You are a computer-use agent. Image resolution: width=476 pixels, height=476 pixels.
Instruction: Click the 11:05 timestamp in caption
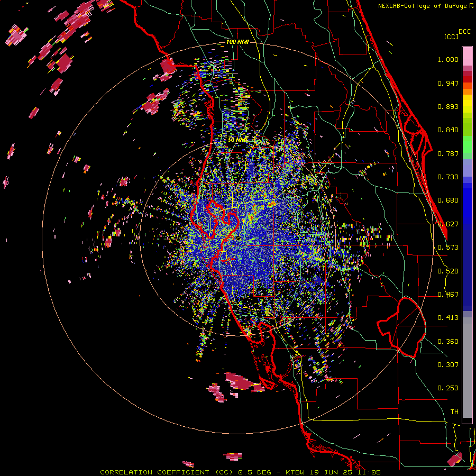coord(369,472)
